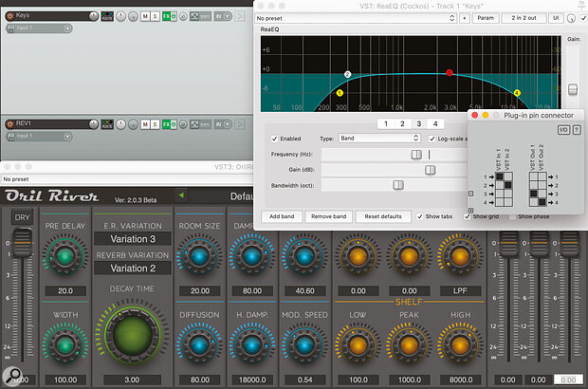Click the Keys track pan knob
The height and width of the screenshot is (389, 588).
coord(120,16)
